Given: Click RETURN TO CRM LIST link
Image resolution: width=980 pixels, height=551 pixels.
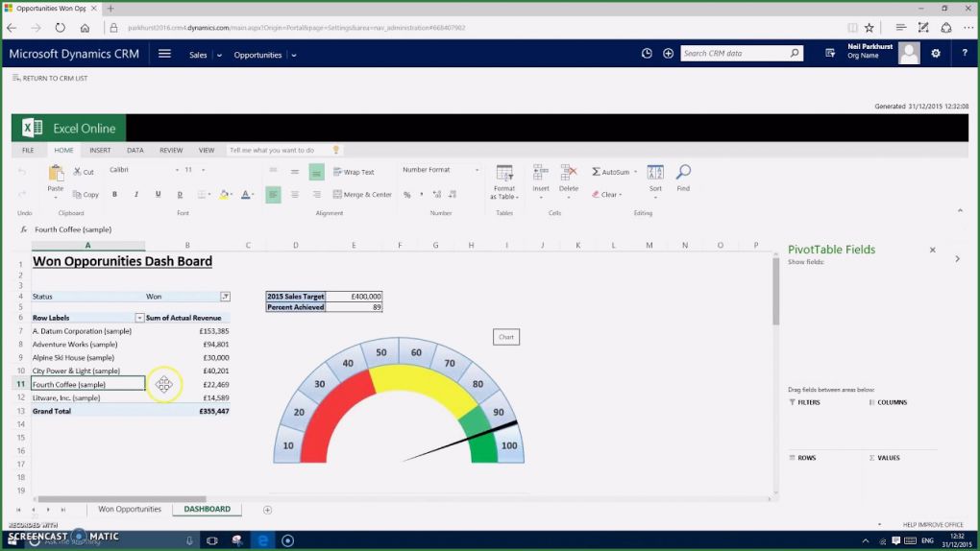Looking at the screenshot, I should [x=50, y=78].
